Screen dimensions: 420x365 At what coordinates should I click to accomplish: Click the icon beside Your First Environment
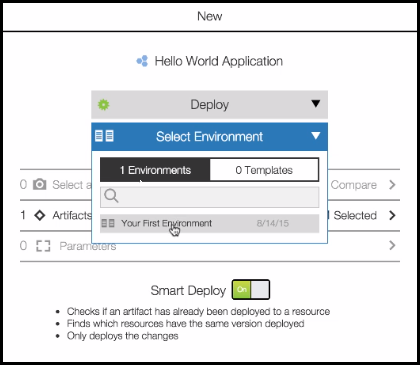point(108,223)
